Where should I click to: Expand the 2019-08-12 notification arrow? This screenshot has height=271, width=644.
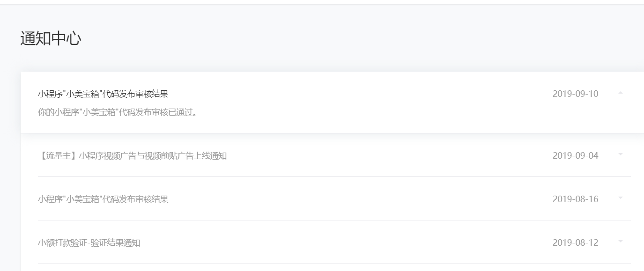621,242
